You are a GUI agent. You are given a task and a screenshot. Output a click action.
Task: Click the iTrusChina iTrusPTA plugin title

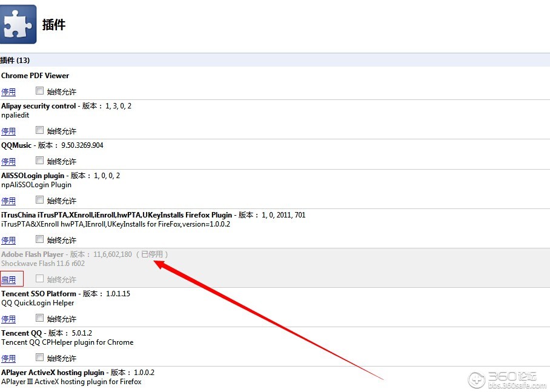[116, 214]
